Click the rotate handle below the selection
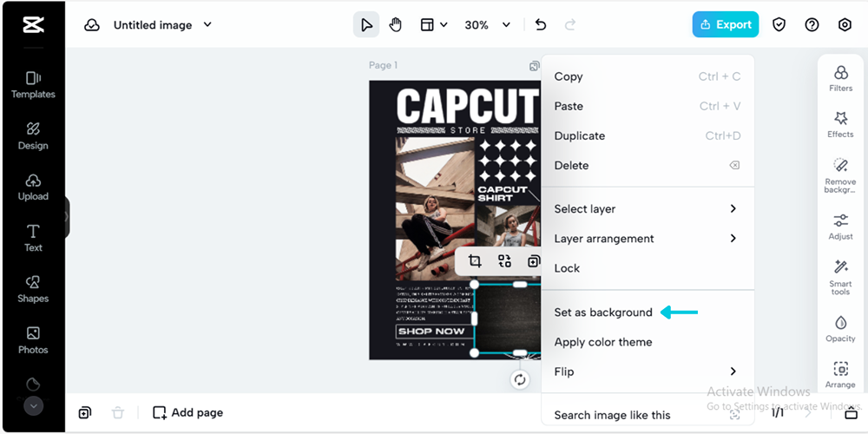 click(x=520, y=380)
